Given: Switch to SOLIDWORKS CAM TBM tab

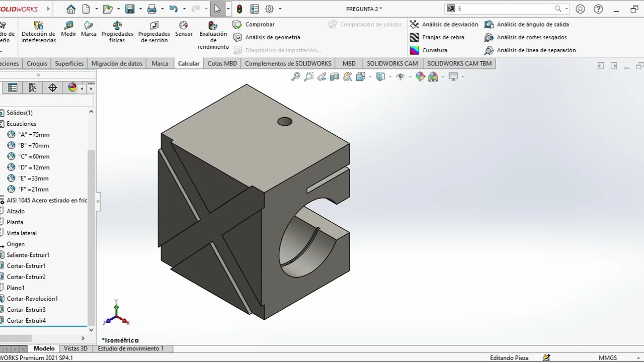Looking at the screenshot, I should click(x=459, y=63).
